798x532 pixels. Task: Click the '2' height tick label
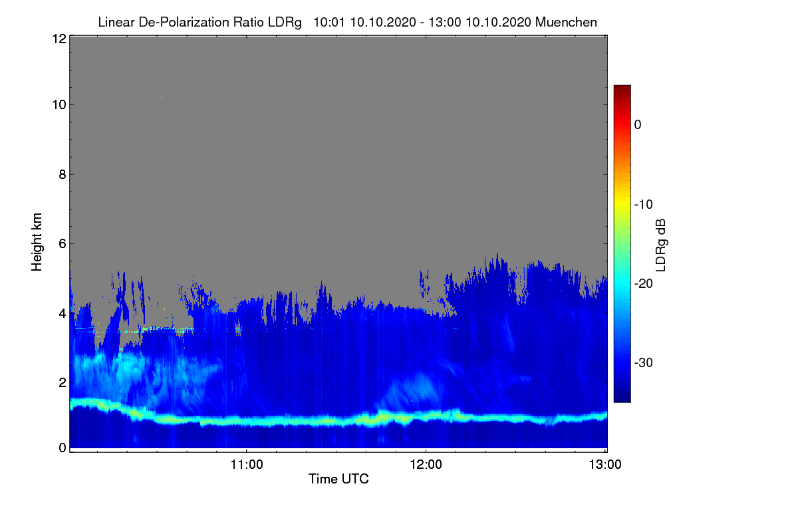tap(61, 382)
